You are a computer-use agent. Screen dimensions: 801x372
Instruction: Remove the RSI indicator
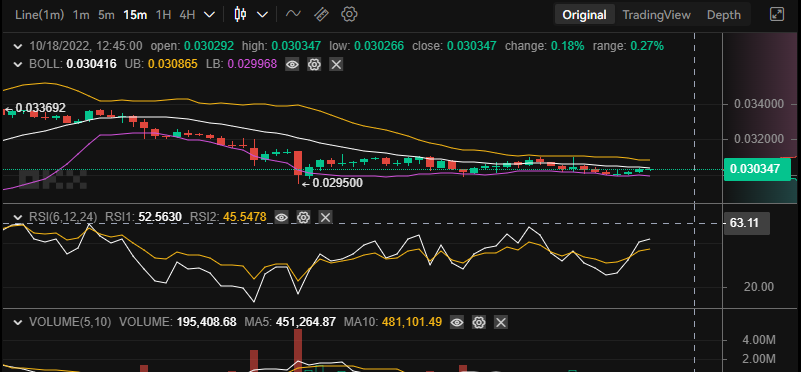[325, 218]
